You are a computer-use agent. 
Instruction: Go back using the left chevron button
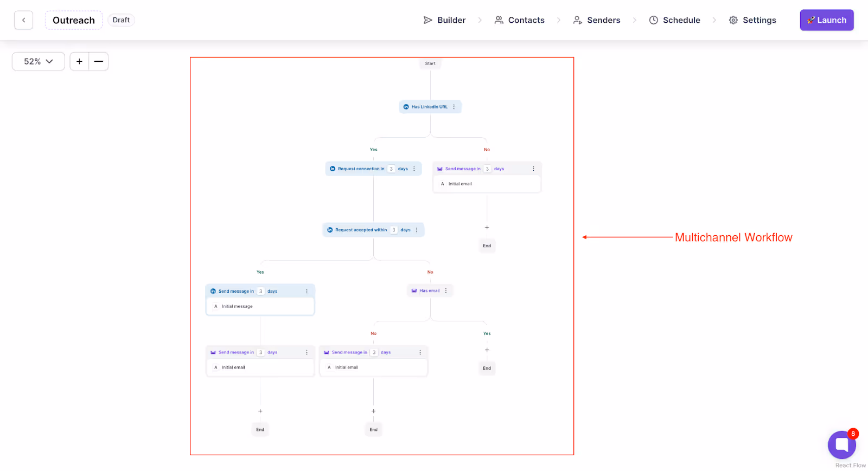click(x=23, y=20)
